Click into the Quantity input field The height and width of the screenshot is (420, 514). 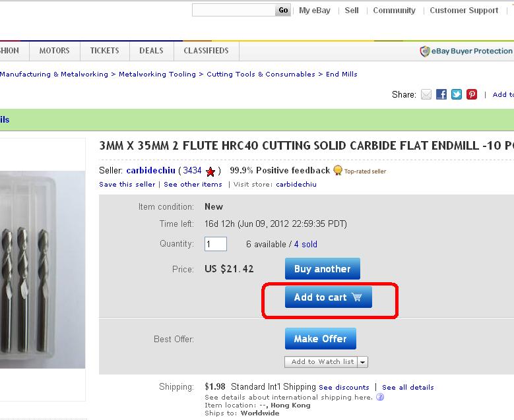pos(216,244)
